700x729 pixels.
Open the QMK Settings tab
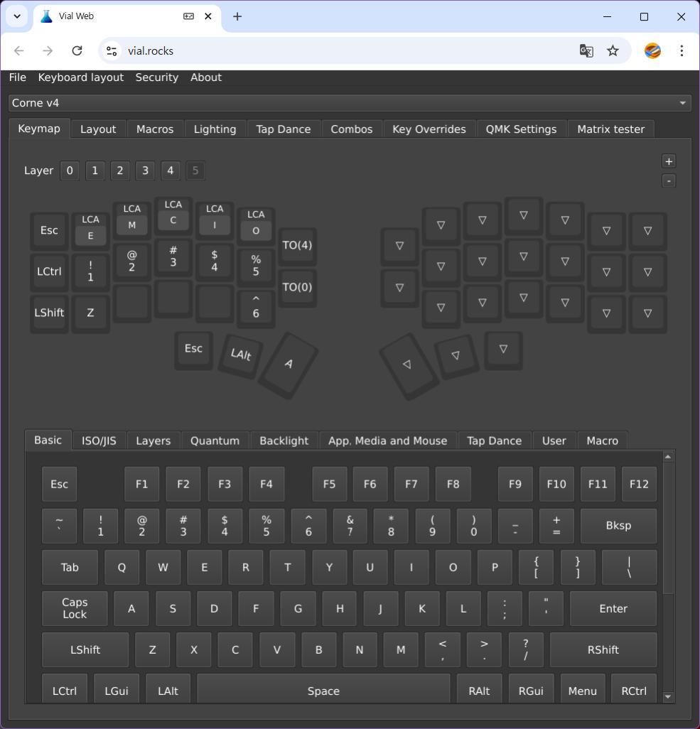coord(522,129)
